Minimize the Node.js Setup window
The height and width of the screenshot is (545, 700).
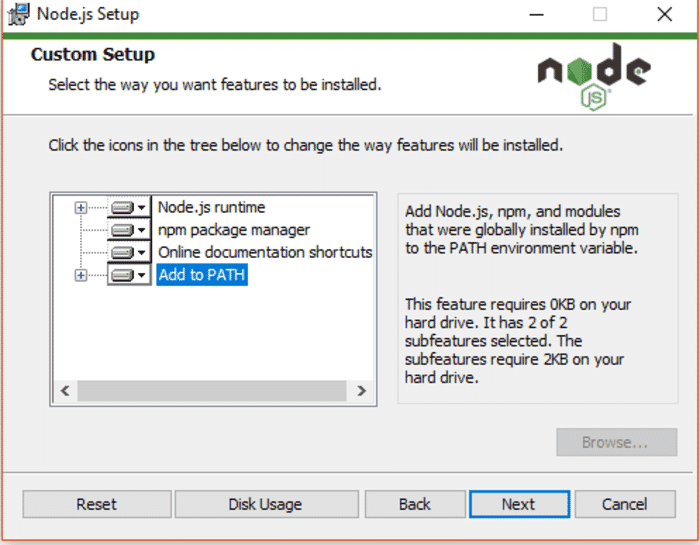click(x=536, y=15)
